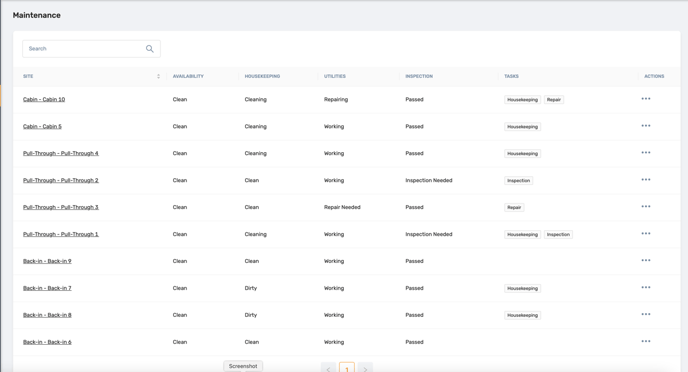
Task: Open actions menu for Pull-Through 1 row
Action: coord(646,234)
